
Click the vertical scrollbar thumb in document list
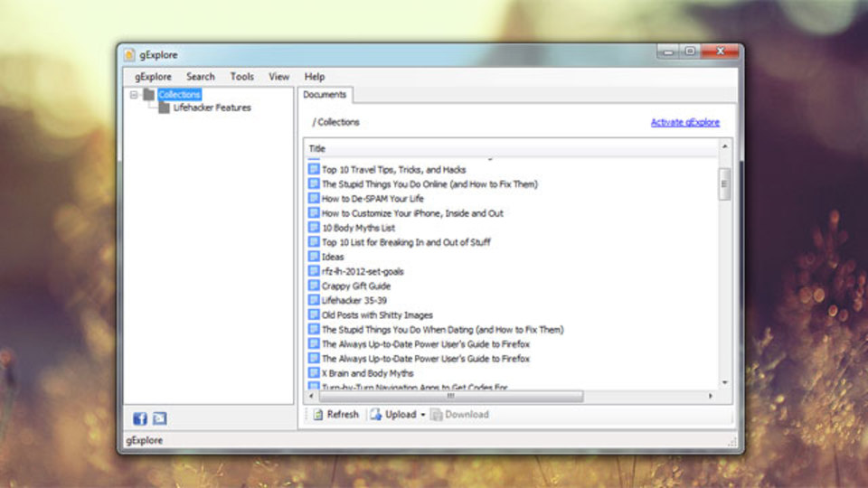coord(724,184)
